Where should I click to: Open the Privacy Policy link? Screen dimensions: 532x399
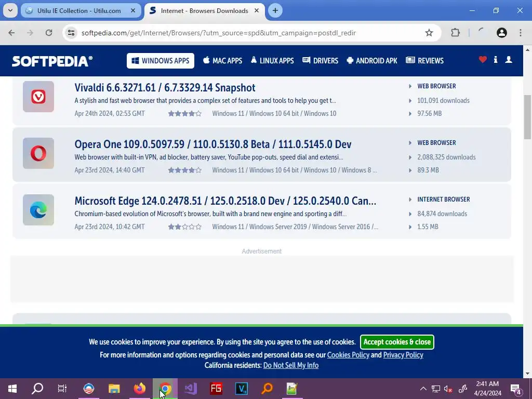pos(403,355)
